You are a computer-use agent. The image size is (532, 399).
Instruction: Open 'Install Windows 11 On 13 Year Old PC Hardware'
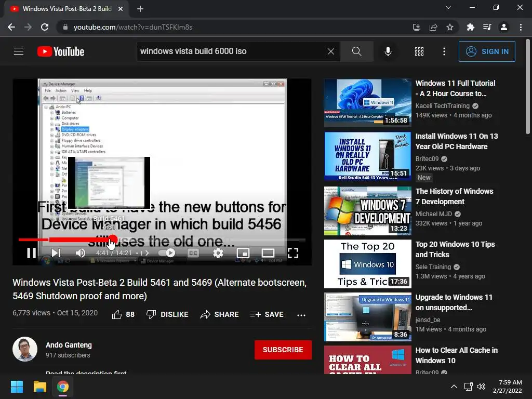[x=457, y=141]
